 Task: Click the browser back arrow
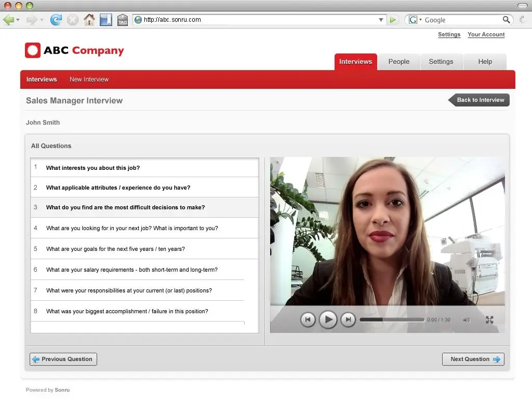coord(8,20)
